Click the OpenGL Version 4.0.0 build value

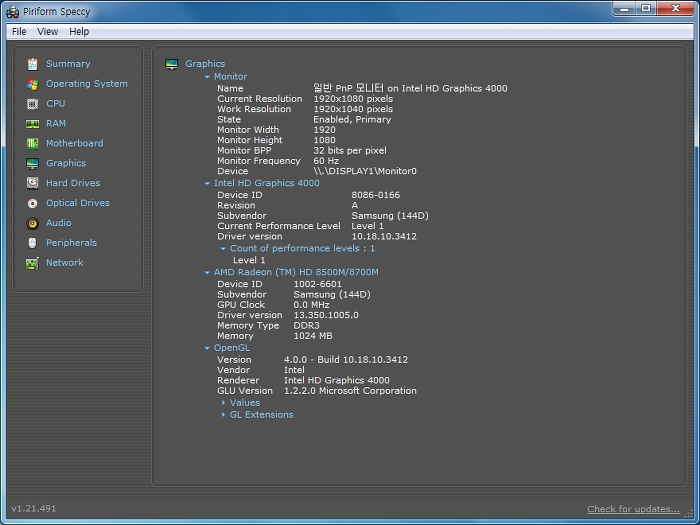[x=346, y=360]
